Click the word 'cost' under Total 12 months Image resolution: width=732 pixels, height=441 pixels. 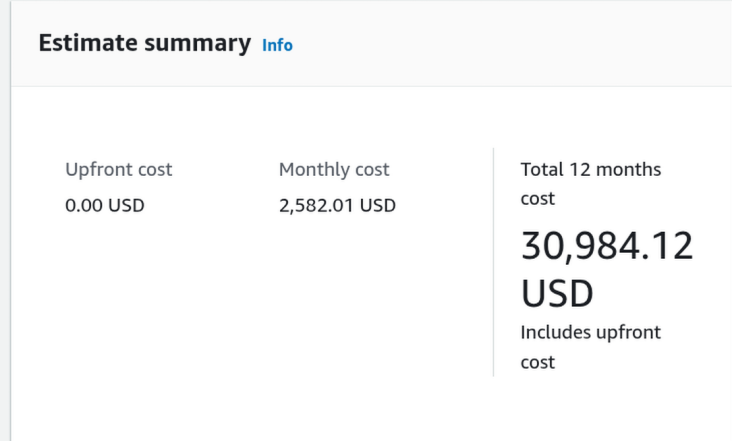(538, 199)
